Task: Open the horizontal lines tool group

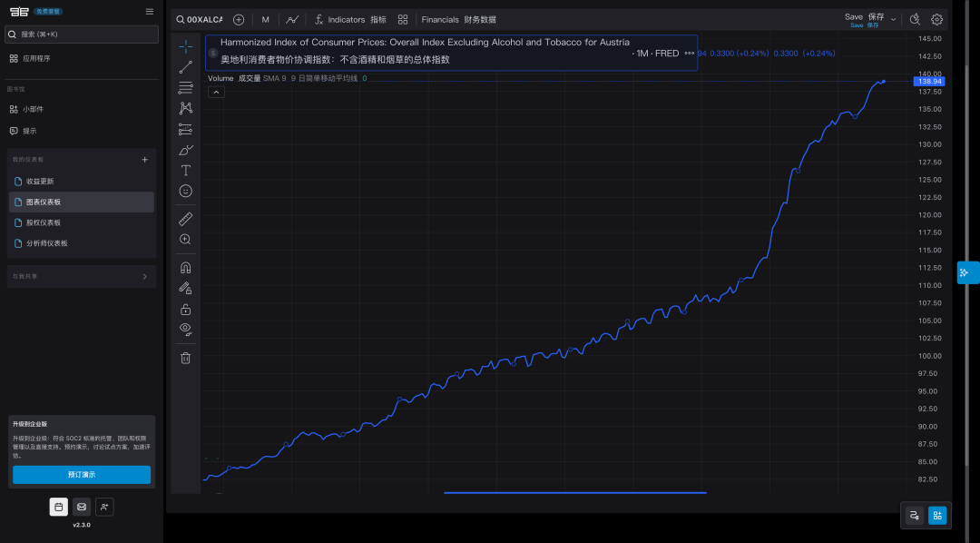Action: pyautogui.click(x=186, y=87)
